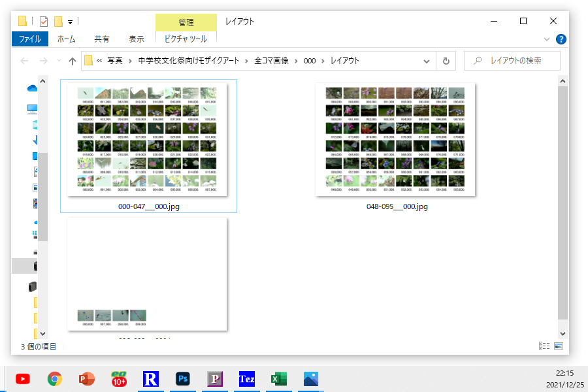Select This PC monitor icon in navigation pane

[33, 109]
